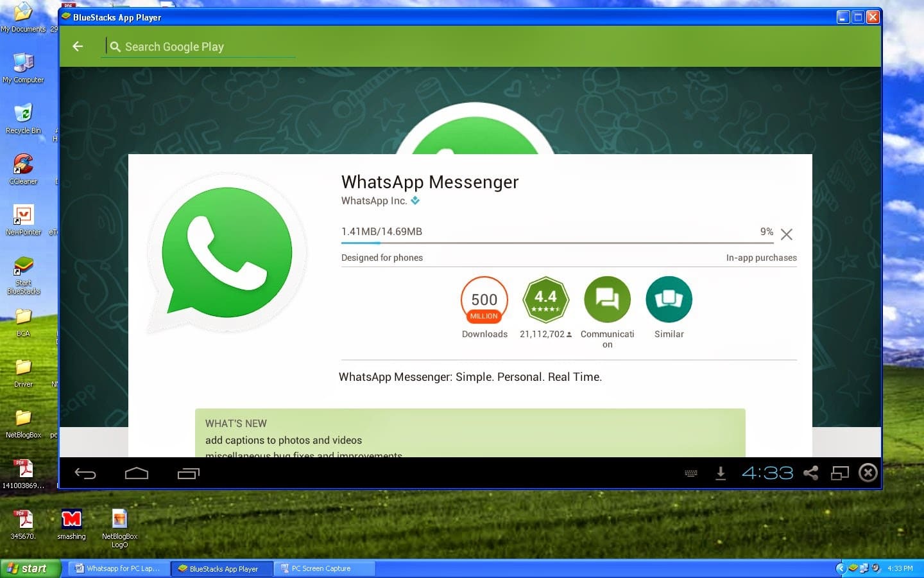Open My Computer desktop icon
The width and height of the screenshot is (924, 578).
click(23, 67)
